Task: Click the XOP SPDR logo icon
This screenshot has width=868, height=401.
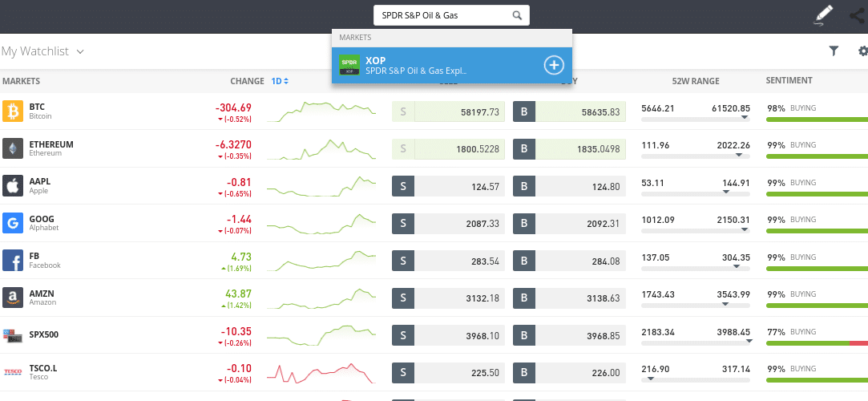Action: [x=349, y=65]
